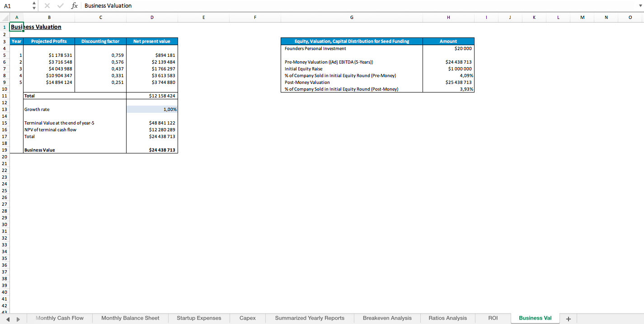The image size is (644, 324).
Task: Click Founders Personal Investment label
Action: pyautogui.click(x=315, y=48)
